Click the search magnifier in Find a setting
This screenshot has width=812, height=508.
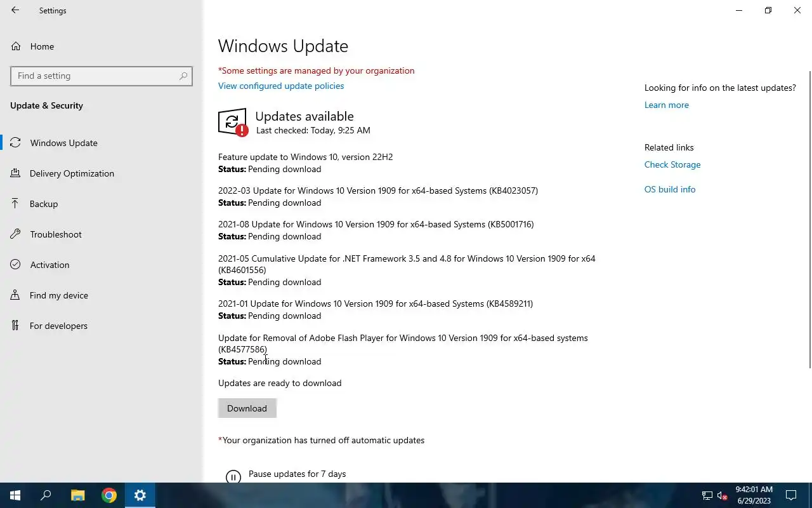tap(183, 76)
